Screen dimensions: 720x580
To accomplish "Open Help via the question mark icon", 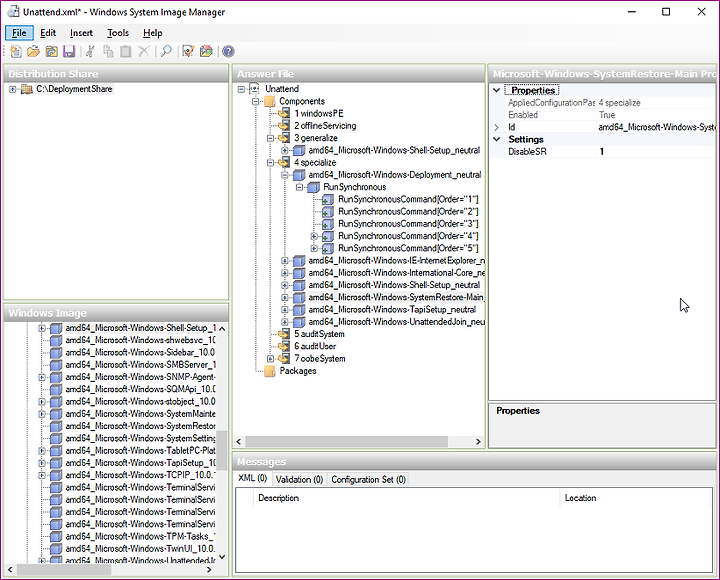I will [x=228, y=51].
